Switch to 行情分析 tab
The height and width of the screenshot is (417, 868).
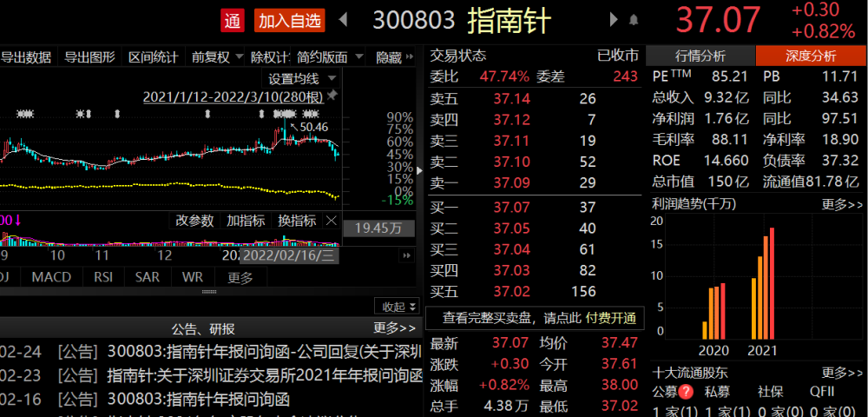click(x=700, y=56)
